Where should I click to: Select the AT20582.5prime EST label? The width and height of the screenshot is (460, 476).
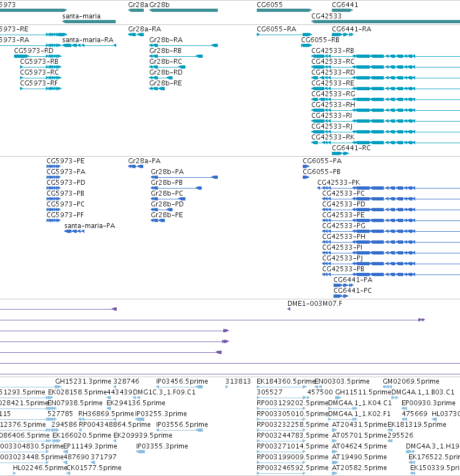coord(359,468)
